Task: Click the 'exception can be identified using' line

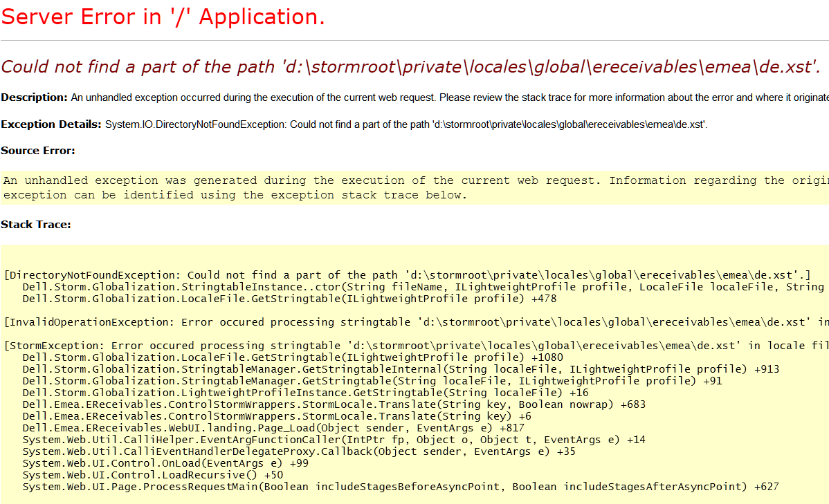Action: point(235,195)
